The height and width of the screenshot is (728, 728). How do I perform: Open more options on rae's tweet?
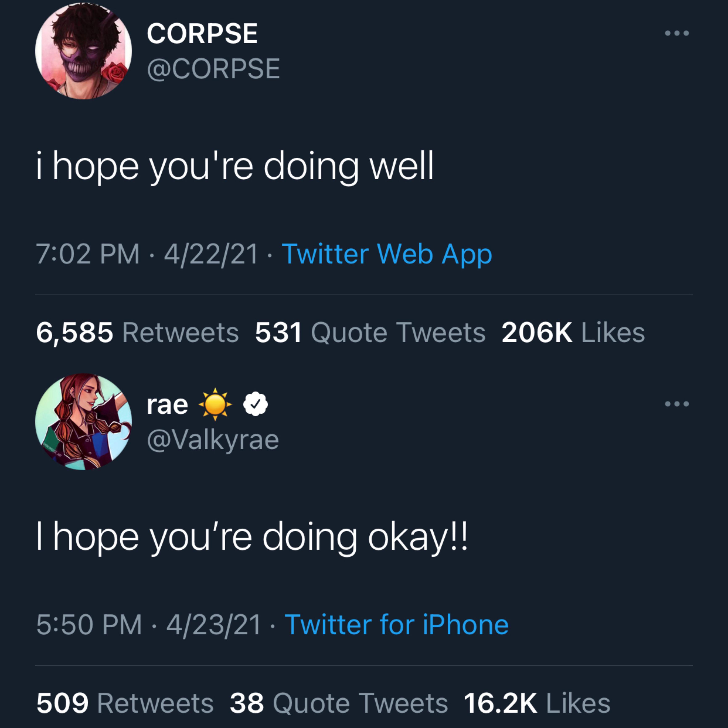point(677,404)
